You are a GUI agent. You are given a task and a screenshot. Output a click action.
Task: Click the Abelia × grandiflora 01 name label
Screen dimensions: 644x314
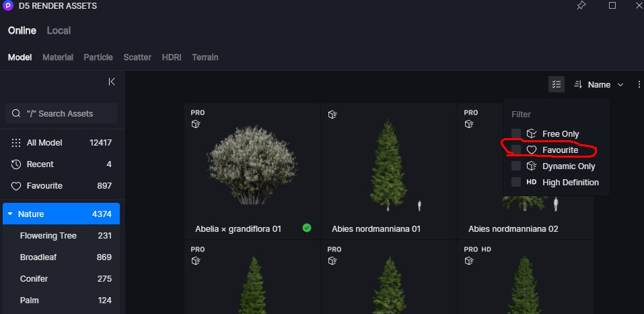(x=238, y=229)
